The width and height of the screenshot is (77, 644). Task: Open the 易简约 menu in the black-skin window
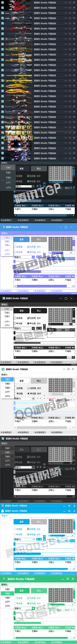[x=4, y=304]
